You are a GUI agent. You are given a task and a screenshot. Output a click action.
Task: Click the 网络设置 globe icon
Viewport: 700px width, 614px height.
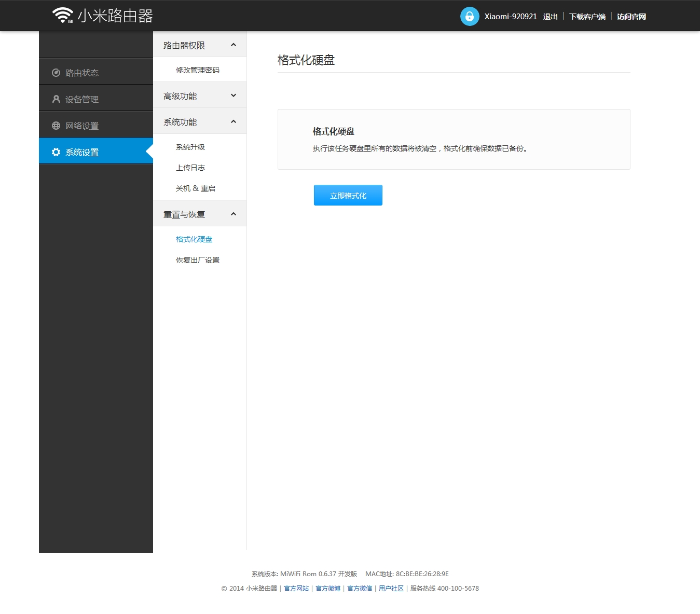56,125
